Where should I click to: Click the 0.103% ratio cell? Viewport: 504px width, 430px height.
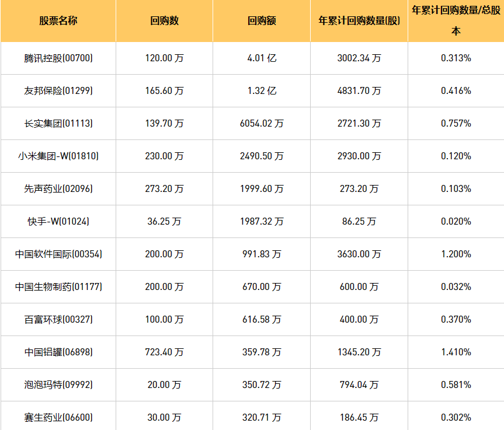coord(456,189)
